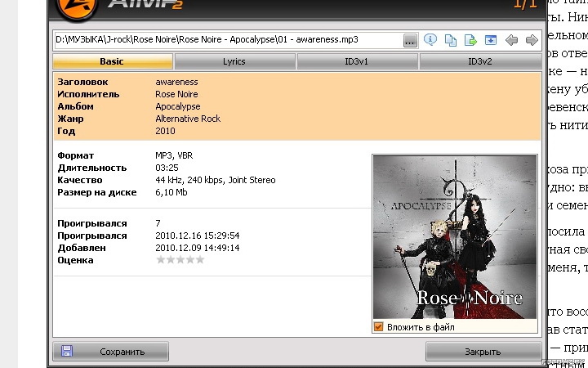588x368 pixels.
Task: Switch to the Lyrics tab
Action: (x=234, y=61)
